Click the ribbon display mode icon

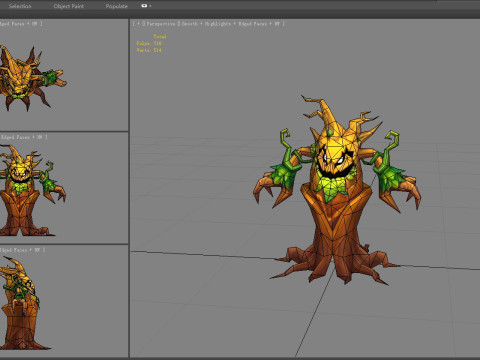click(144, 6)
